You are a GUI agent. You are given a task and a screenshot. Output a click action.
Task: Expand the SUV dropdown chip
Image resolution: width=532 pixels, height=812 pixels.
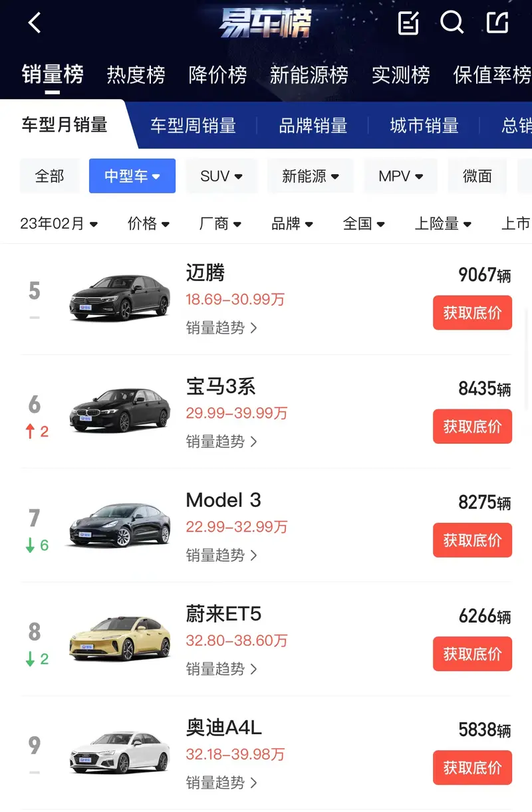(221, 176)
